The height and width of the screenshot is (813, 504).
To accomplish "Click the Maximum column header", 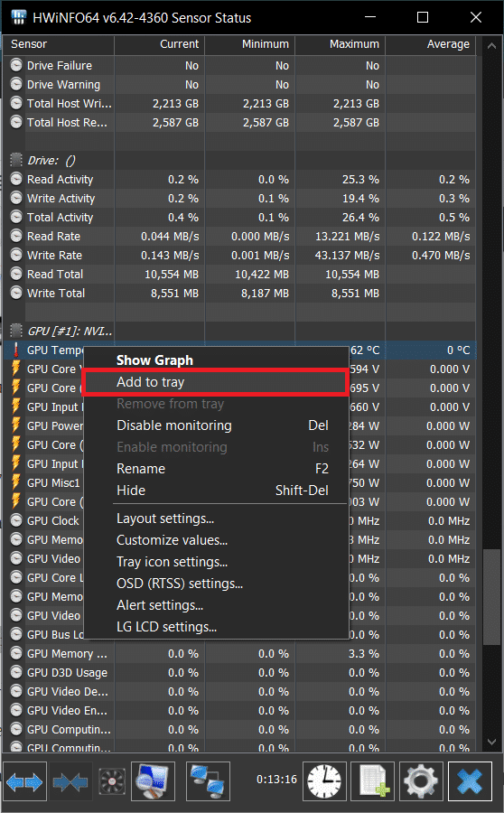I will point(341,44).
